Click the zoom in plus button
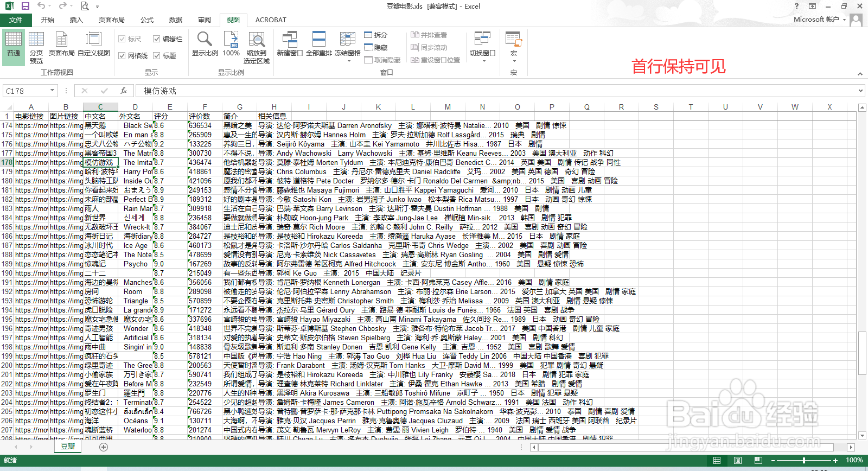 point(835,460)
